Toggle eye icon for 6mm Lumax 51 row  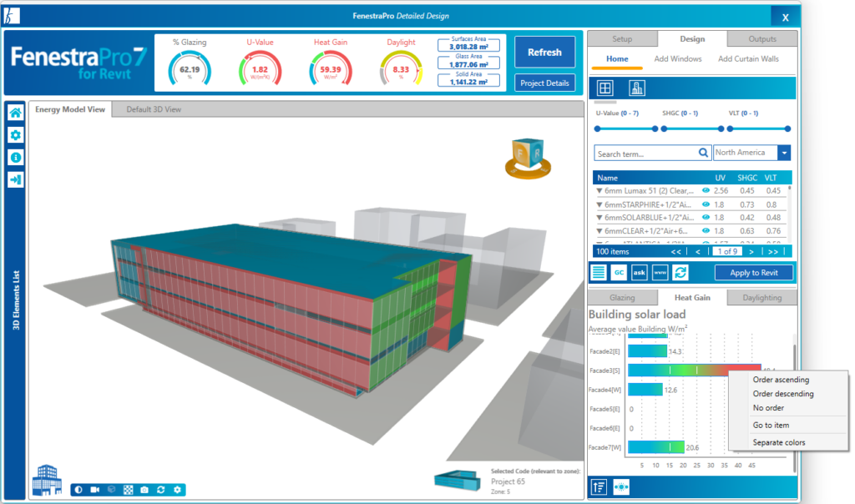pos(706,191)
